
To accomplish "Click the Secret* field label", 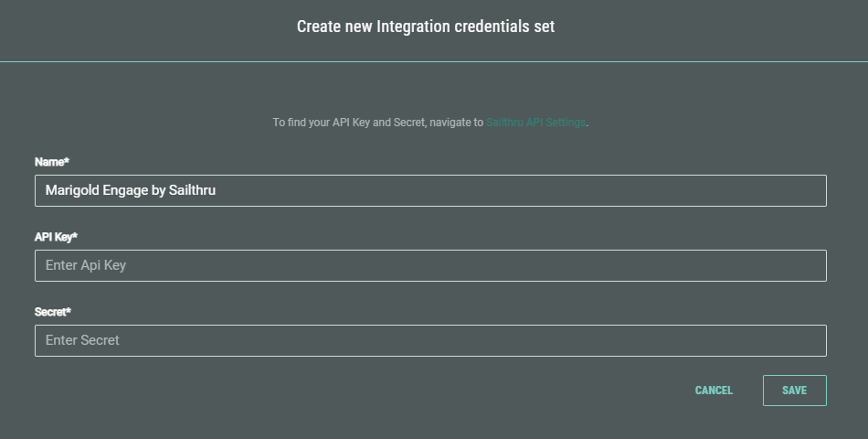I will point(53,312).
